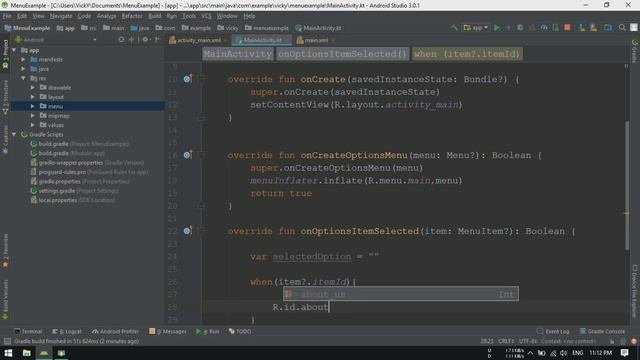The height and width of the screenshot is (360, 640).
Task: Open the app run configuration dropdown
Action: pos(476,28)
